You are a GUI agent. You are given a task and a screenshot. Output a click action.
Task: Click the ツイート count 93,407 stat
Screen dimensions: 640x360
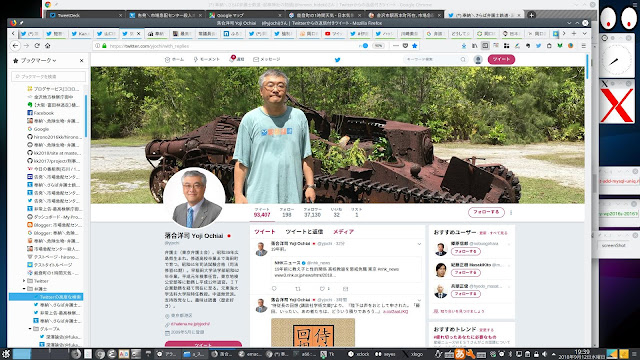[262, 212]
